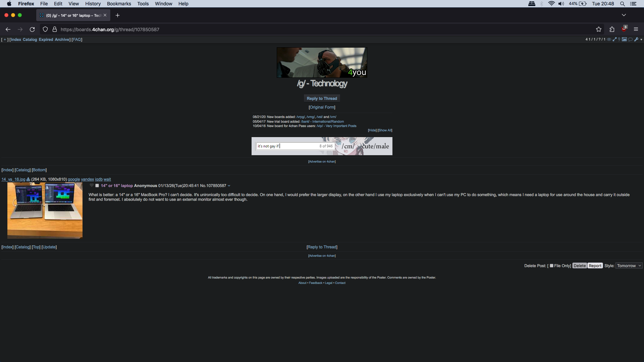Click the lightning bolt icon in header
This screenshot has height=362, width=644.
[619, 39]
